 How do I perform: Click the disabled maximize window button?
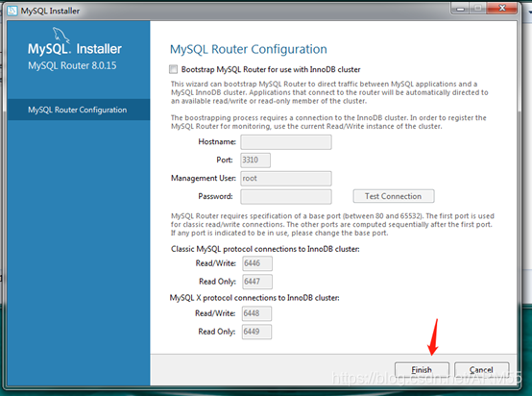pyautogui.click(x=478, y=8)
